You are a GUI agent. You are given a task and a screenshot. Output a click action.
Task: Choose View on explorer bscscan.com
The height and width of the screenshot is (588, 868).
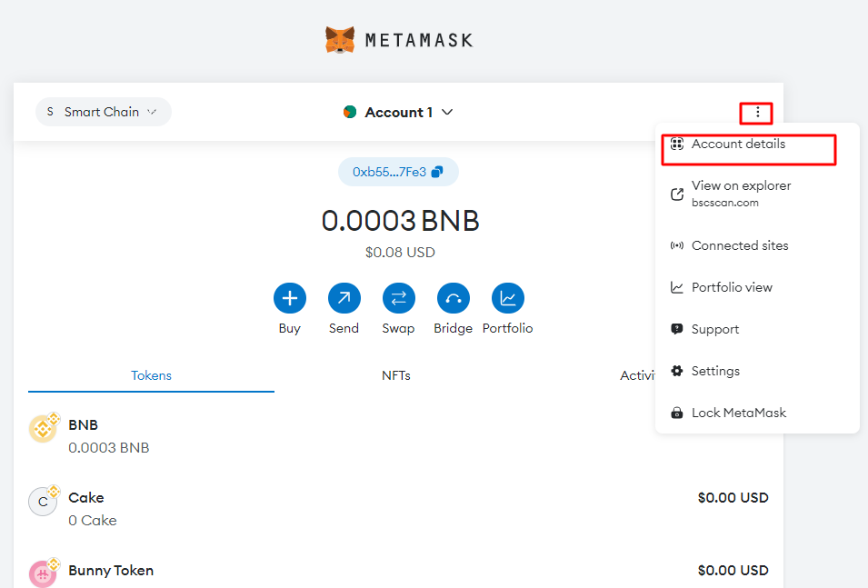(x=757, y=194)
